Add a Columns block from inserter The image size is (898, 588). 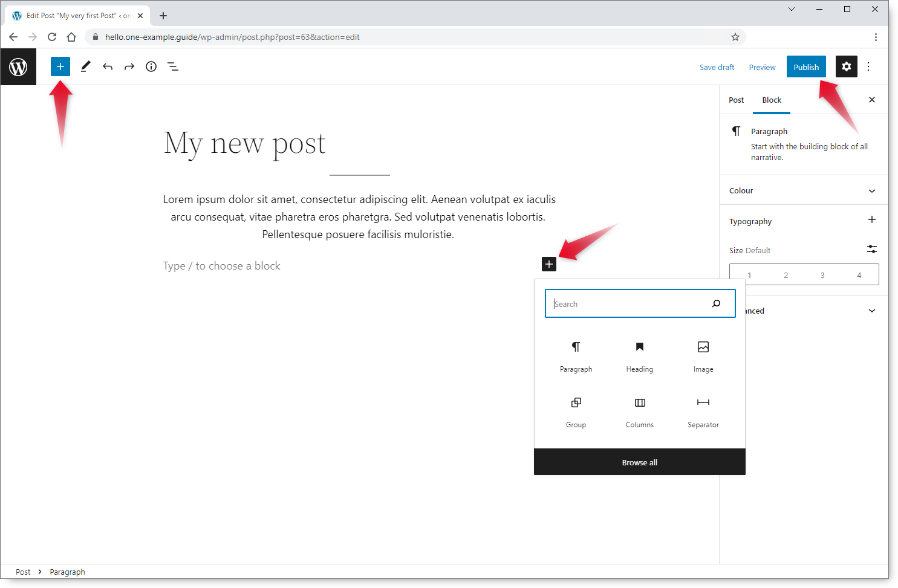pos(639,411)
